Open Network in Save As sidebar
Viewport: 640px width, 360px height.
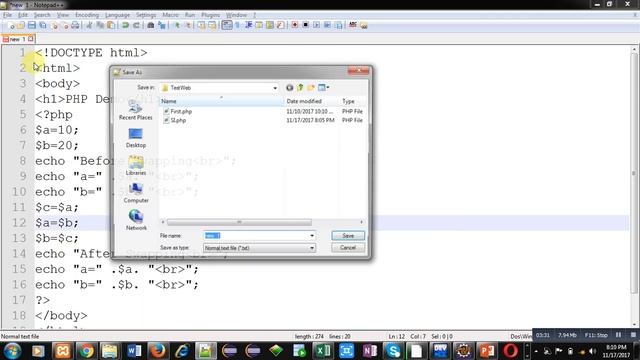click(x=136, y=220)
